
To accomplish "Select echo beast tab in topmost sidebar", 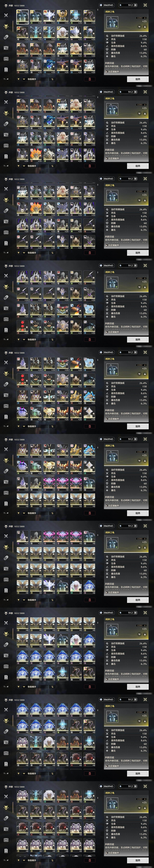I will (6, 26).
